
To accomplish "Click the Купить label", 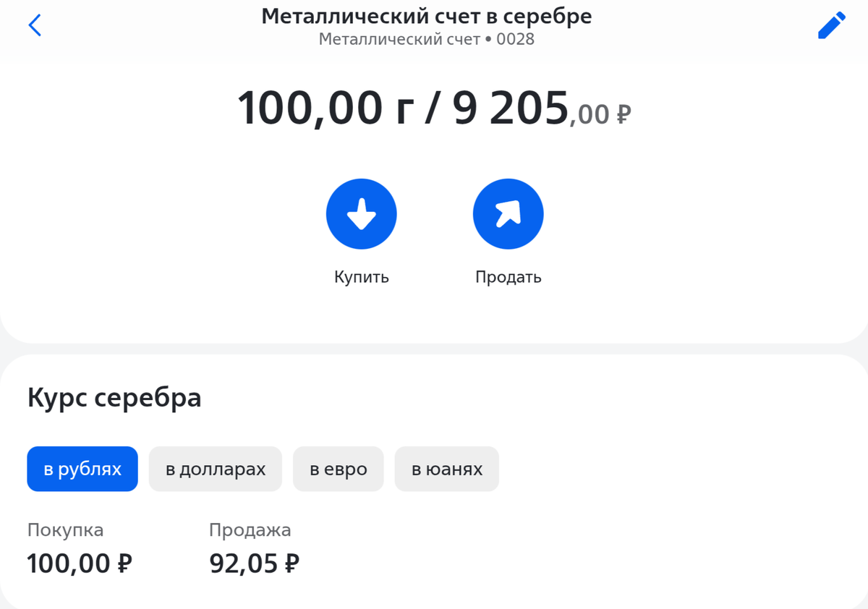I will pyautogui.click(x=362, y=276).
